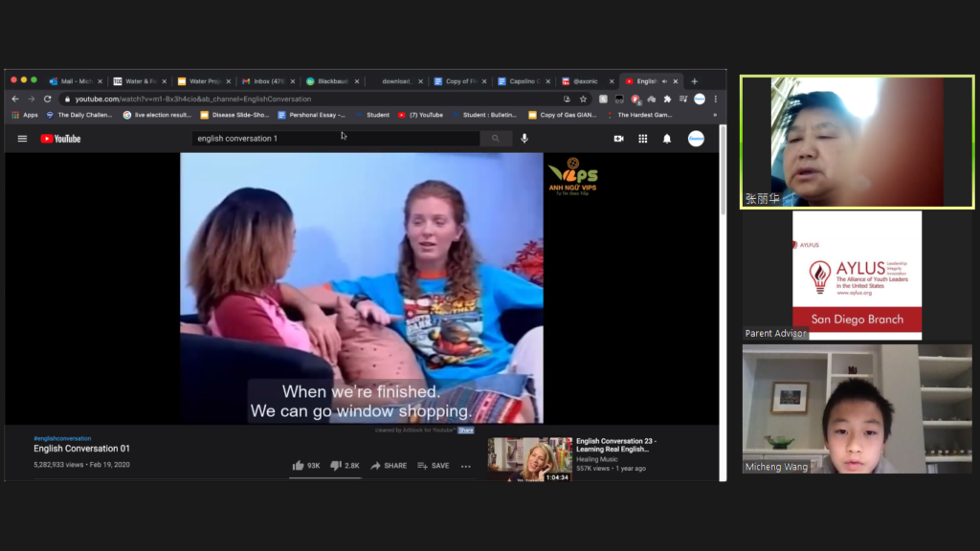The height and width of the screenshot is (551, 980).
Task: Switch to the Inbox Gmail tab
Action: click(268, 81)
